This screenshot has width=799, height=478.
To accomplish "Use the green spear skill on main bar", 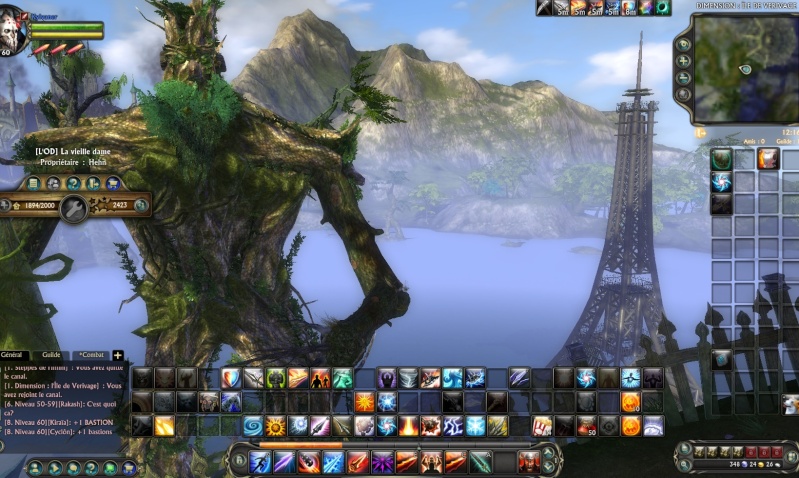I will click(x=480, y=462).
